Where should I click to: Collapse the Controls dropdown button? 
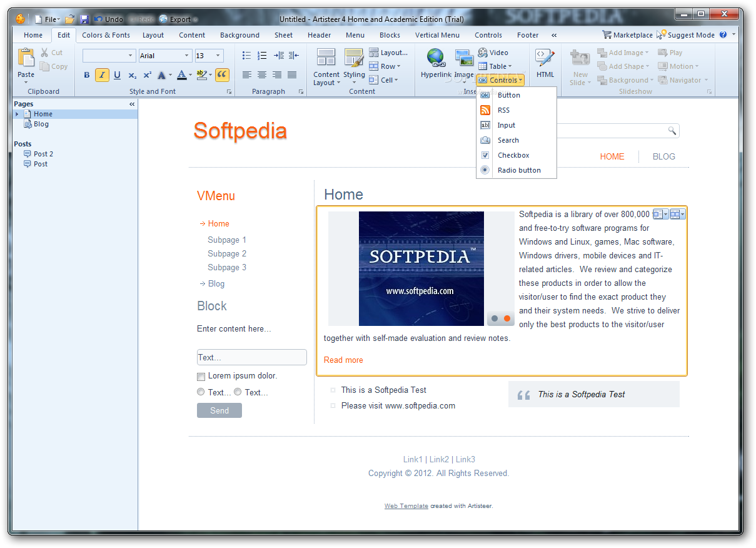coord(500,80)
